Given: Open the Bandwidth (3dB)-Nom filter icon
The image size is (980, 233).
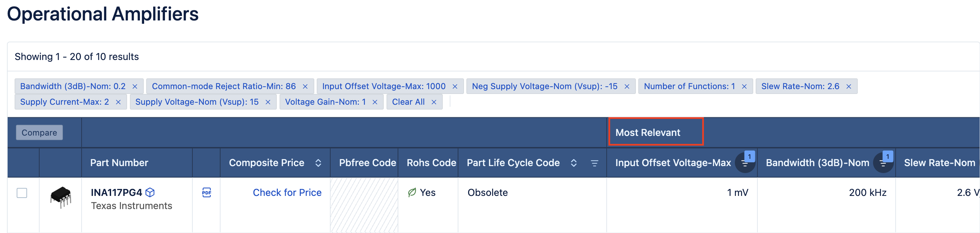Looking at the screenshot, I should [x=883, y=163].
